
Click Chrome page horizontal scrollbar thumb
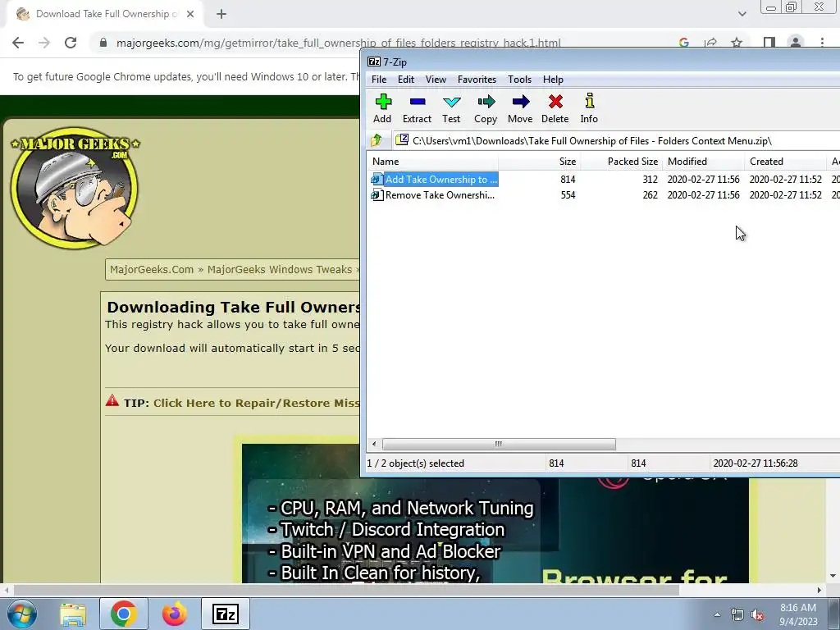click(x=346, y=590)
